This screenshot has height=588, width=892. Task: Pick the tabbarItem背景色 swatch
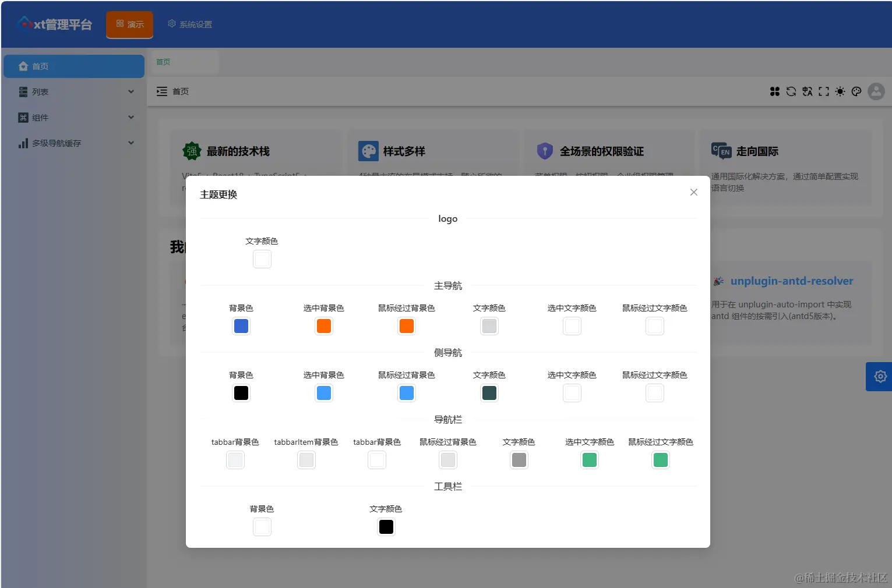click(306, 460)
